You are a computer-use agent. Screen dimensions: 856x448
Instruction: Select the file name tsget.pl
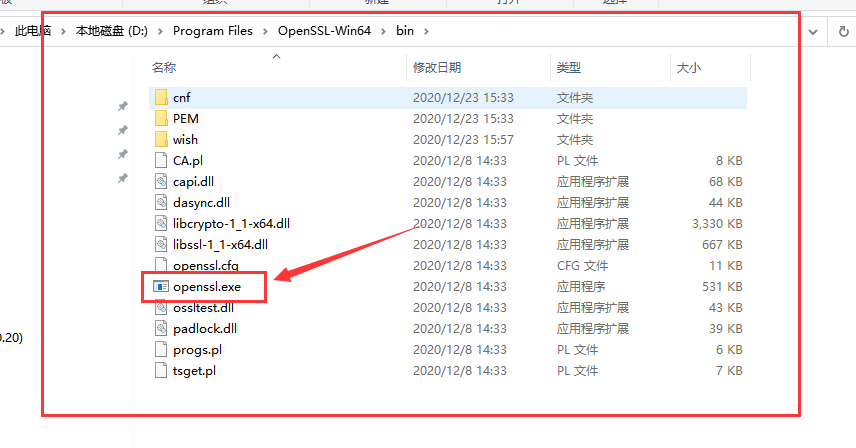[x=194, y=371]
